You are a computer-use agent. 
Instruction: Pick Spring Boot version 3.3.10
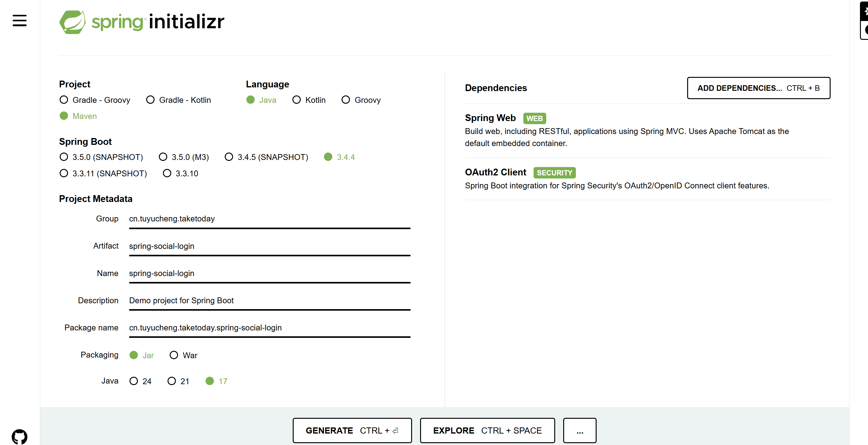pos(167,173)
